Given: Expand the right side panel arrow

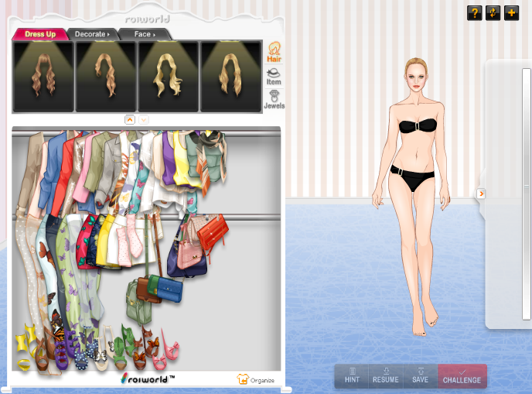Looking at the screenshot, I should (481, 194).
